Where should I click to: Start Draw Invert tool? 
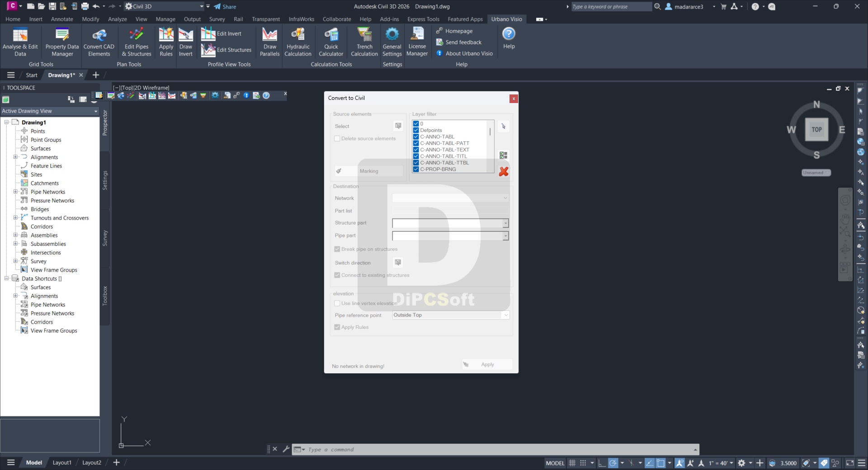(186, 42)
